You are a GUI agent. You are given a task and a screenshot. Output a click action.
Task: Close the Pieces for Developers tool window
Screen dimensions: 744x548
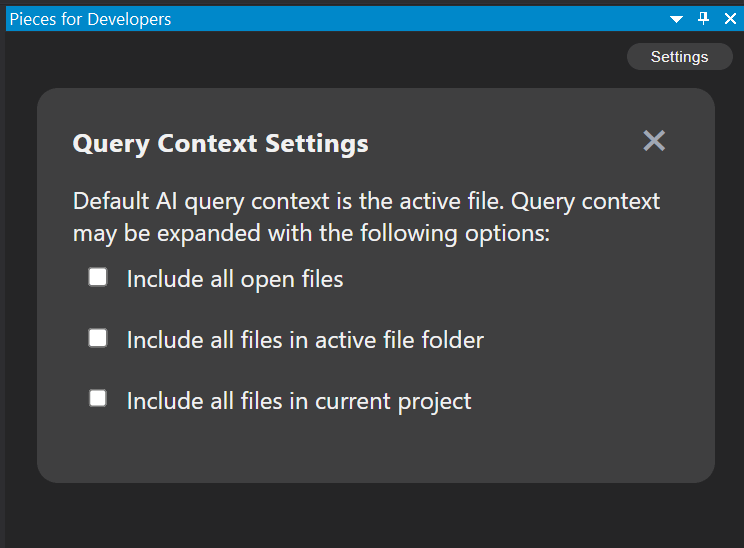pos(728,18)
